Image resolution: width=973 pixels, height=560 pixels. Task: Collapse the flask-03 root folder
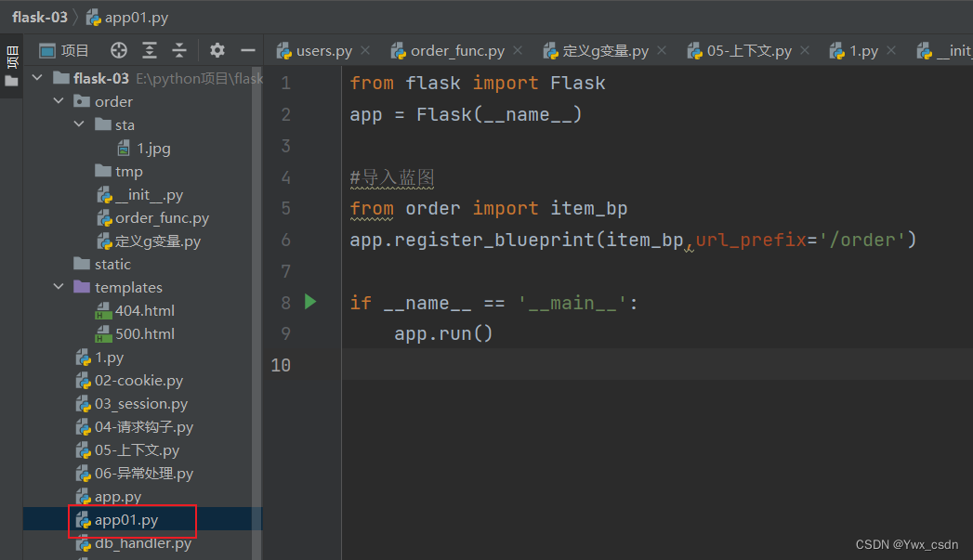coord(37,79)
